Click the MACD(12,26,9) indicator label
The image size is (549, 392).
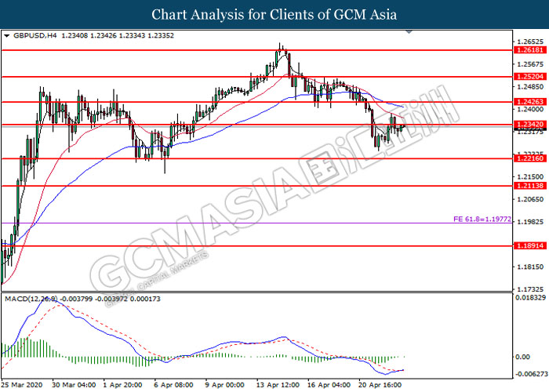click(31, 299)
